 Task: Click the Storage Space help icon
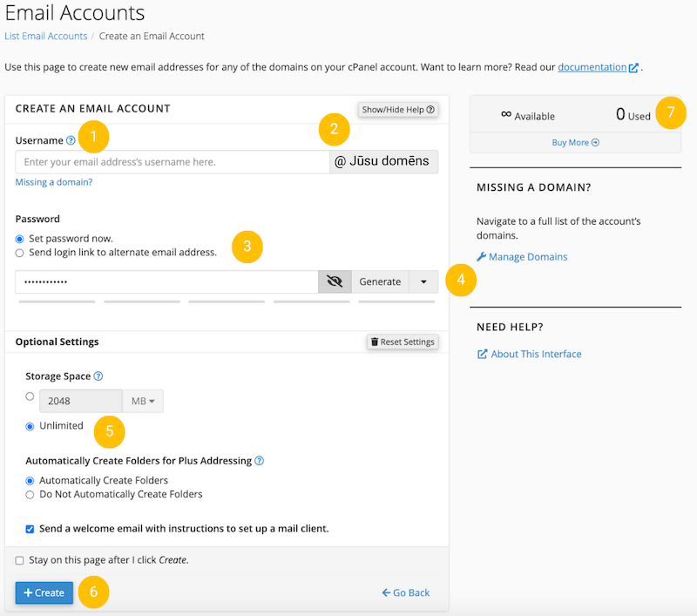[98, 376]
